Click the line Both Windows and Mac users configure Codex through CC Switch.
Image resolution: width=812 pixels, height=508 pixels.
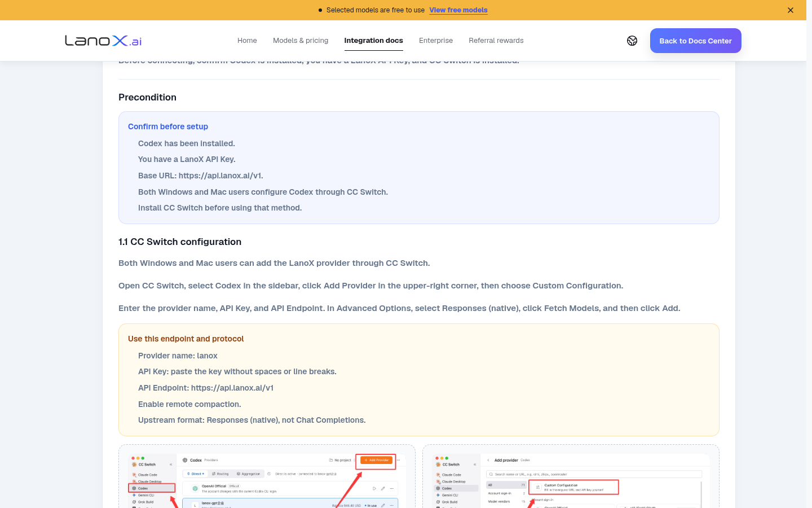click(263, 192)
